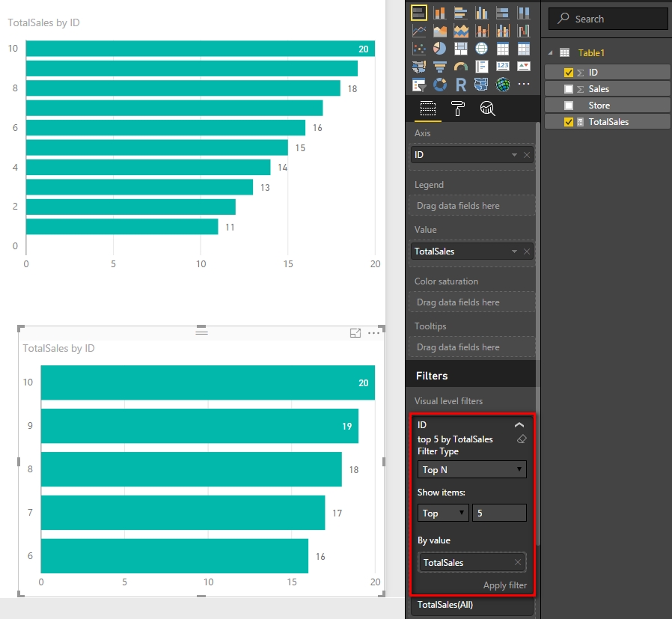Insert a map globe visual
The width and height of the screenshot is (672, 619).
482,49
